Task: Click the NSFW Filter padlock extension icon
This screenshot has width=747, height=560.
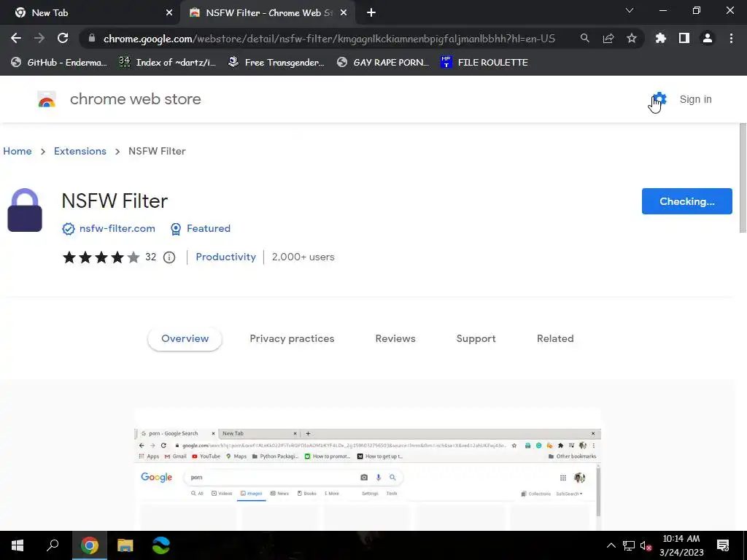Action: (25, 210)
